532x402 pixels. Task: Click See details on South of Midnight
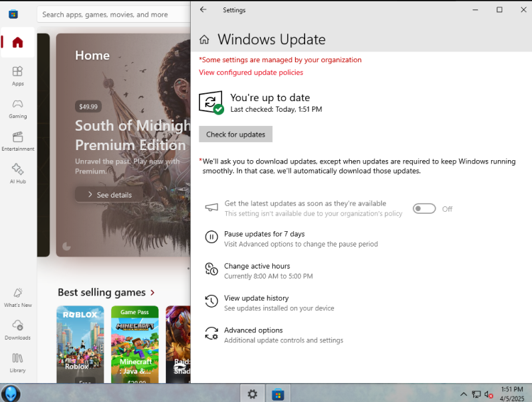109,195
